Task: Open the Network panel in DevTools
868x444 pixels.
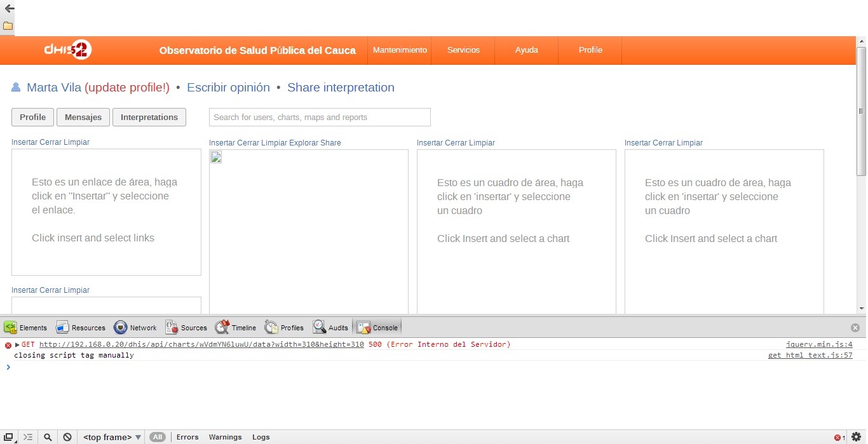Action: point(135,328)
